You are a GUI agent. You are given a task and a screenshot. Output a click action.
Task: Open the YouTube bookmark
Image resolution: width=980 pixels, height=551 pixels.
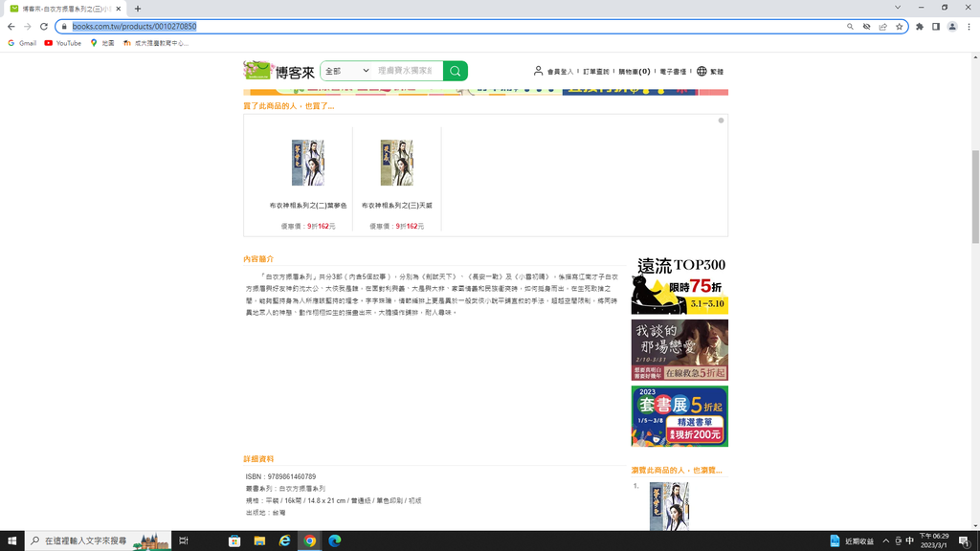[62, 43]
